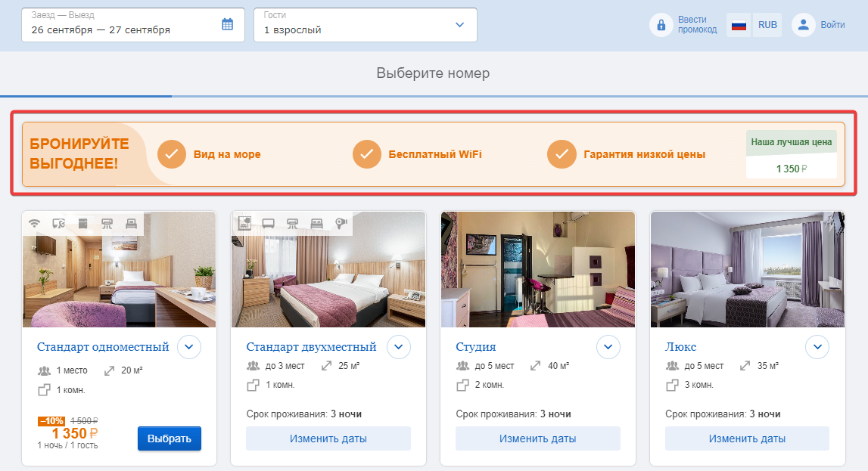Open the Люкс room title link
The image size is (868, 471).
pos(680,347)
